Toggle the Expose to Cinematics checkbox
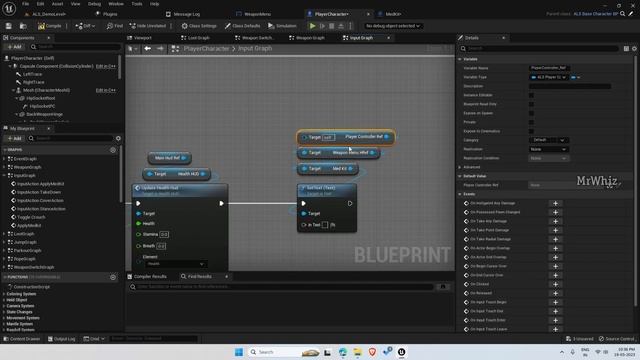Image resolution: width=640 pixels, height=360 pixels. 531,131
